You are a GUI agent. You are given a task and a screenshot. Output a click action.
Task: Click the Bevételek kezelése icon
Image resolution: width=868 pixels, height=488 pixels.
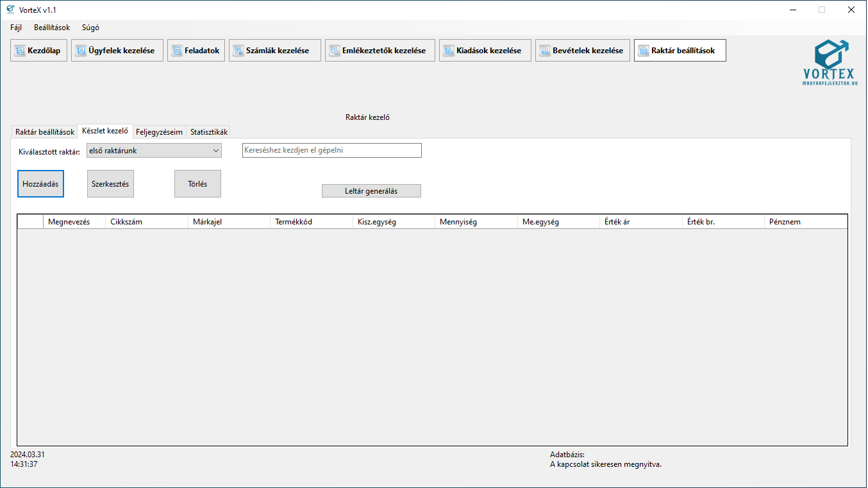click(545, 51)
